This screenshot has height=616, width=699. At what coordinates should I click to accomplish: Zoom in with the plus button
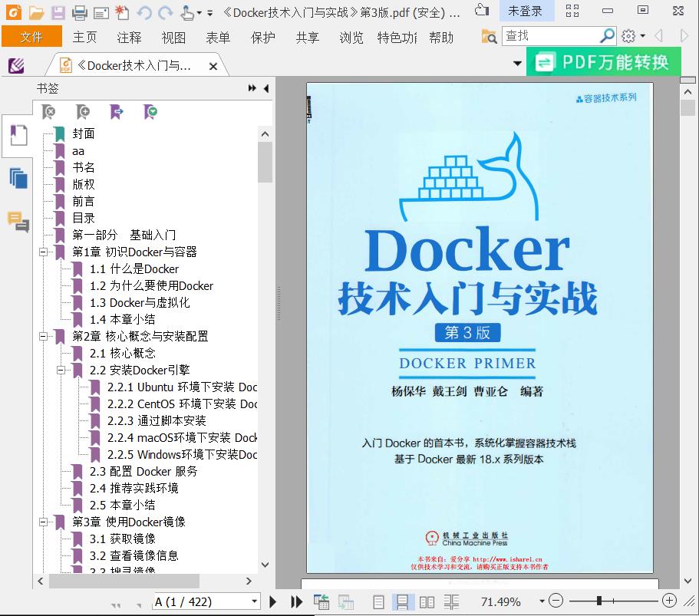coord(669,601)
